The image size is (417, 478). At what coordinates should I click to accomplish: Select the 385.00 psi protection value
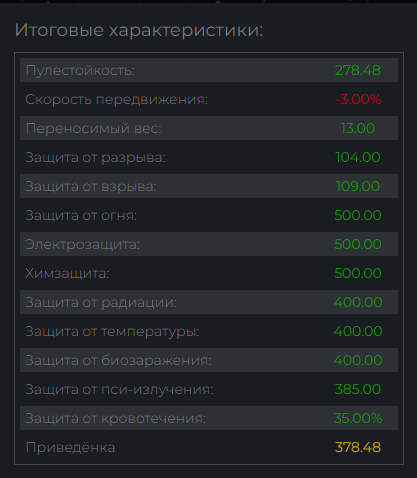click(x=358, y=389)
